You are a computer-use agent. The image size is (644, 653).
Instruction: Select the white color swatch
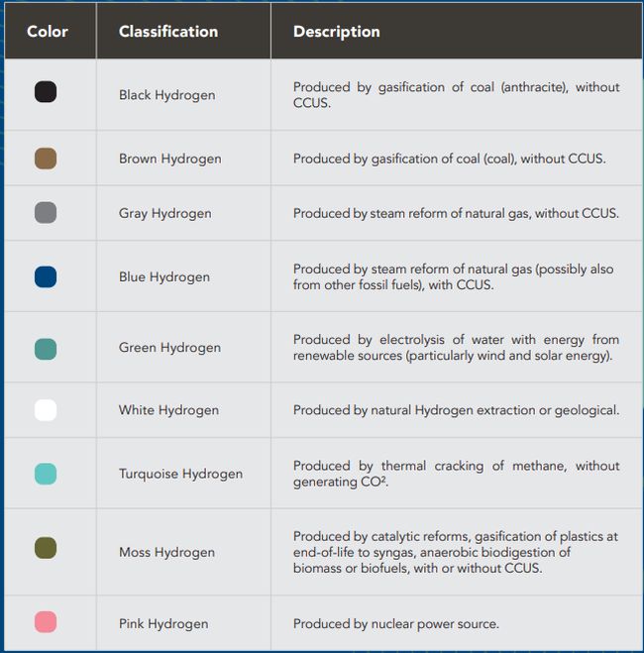click(46, 410)
